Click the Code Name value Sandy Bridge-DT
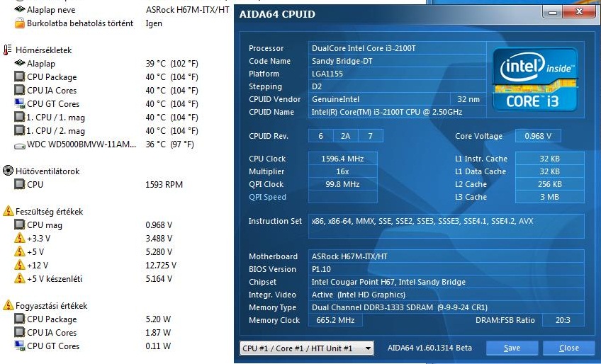Image resolution: width=601 pixels, height=364 pixels. click(397, 61)
